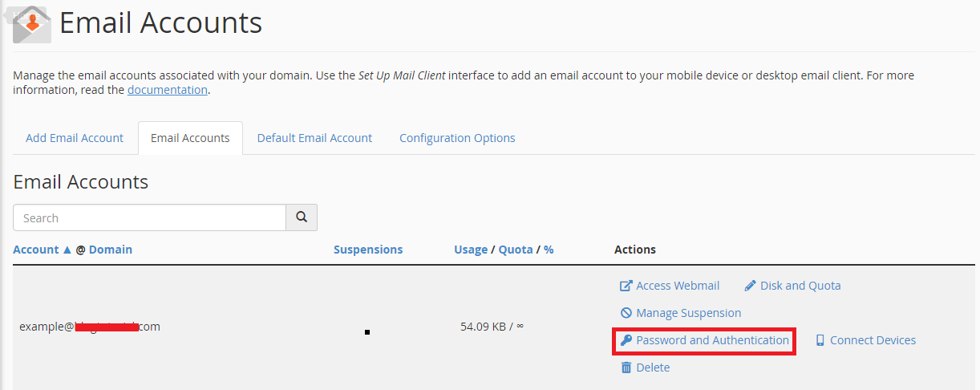The image size is (980, 390).
Task: Sort by the Suspensions column header
Action: [x=368, y=250]
